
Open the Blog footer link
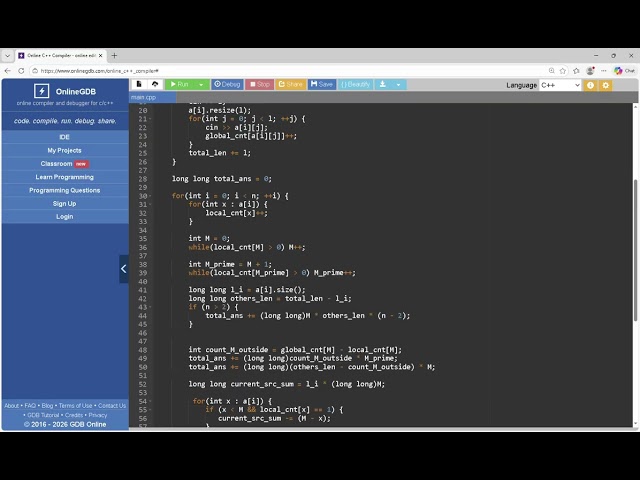pos(47,405)
